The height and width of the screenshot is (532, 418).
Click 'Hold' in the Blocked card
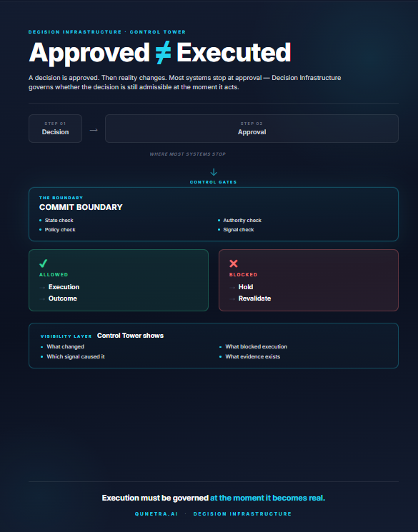[x=246, y=287]
